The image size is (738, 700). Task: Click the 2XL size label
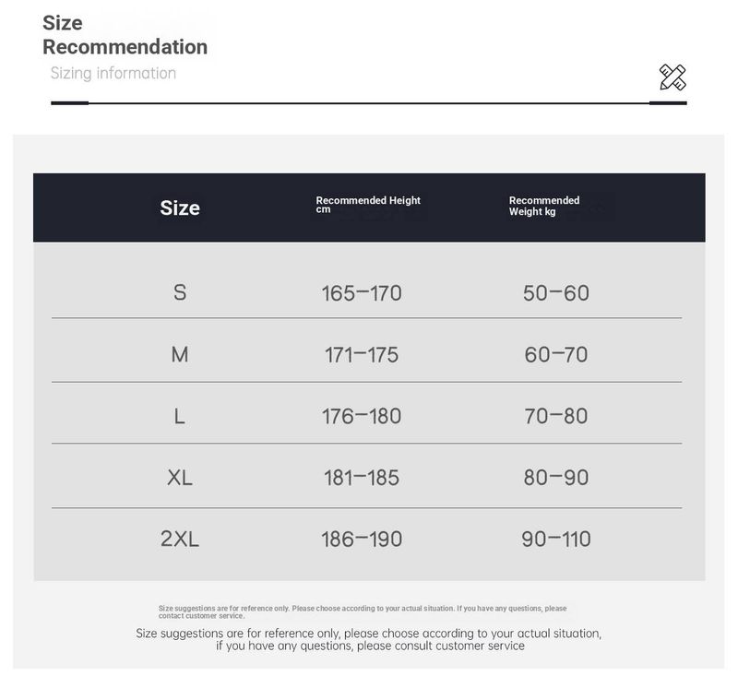coord(180,540)
